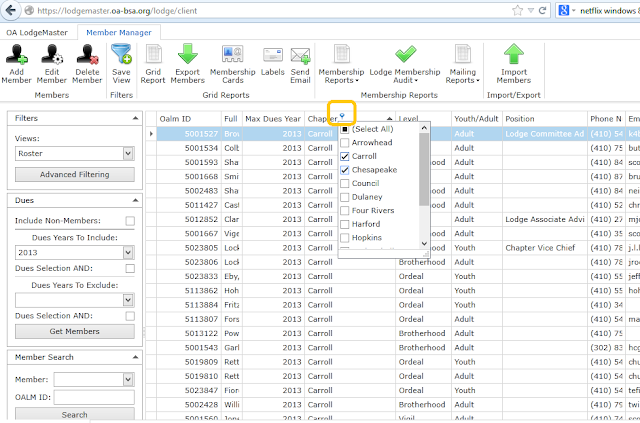Check the Council chapter filter
The width and height of the screenshot is (640, 423).
click(x=345, y=183)
